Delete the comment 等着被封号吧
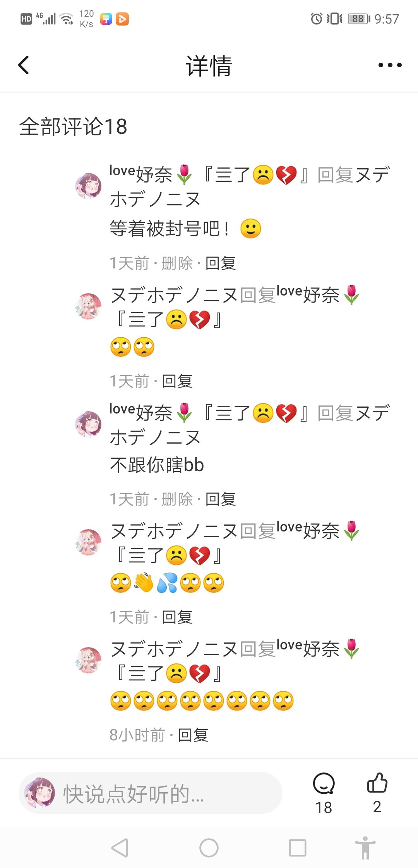 click(177, 263)
